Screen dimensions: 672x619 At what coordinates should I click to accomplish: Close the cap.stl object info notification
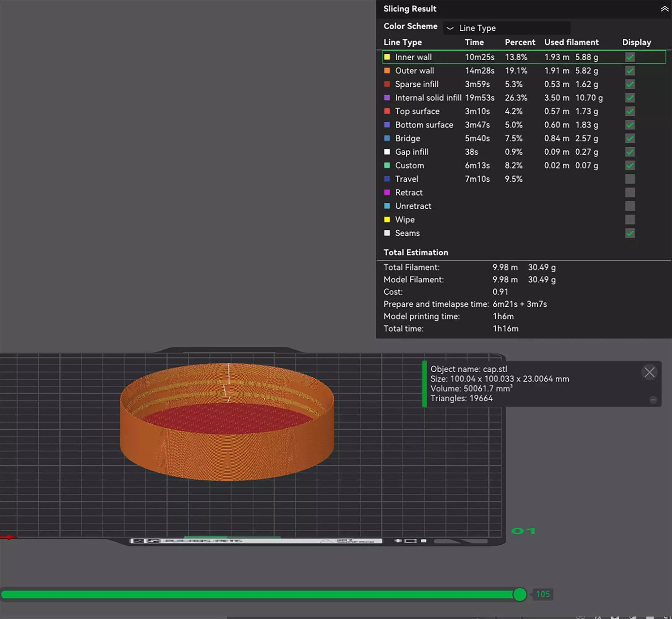[649, 372]
